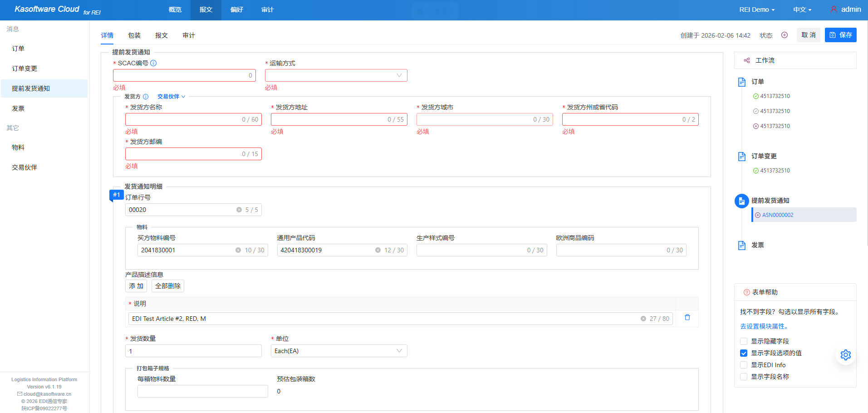
Task: Select 订单 in the left sidebar
Action: pos(44,49)
